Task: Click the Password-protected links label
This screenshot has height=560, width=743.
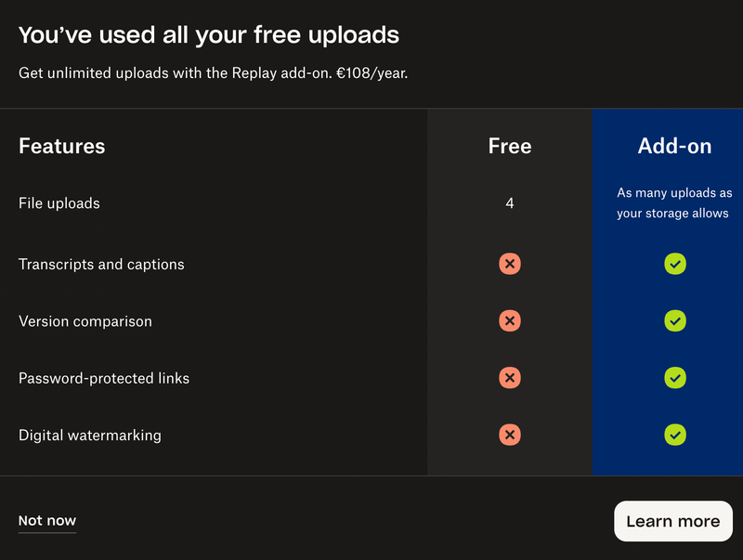Action: pyautogui.click(x=104, y=379)
